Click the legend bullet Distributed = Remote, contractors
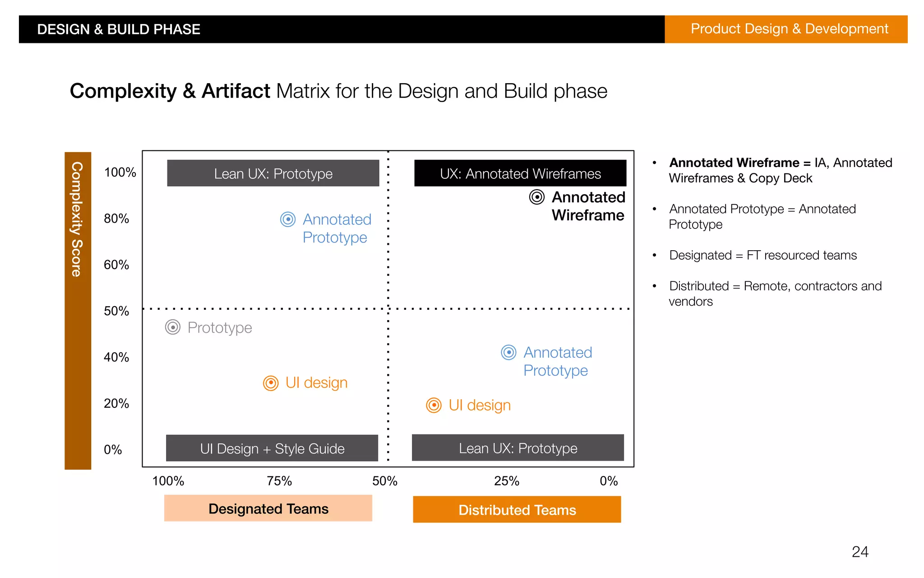Viewport: 924px width, 578px height. tap(775, 294)
